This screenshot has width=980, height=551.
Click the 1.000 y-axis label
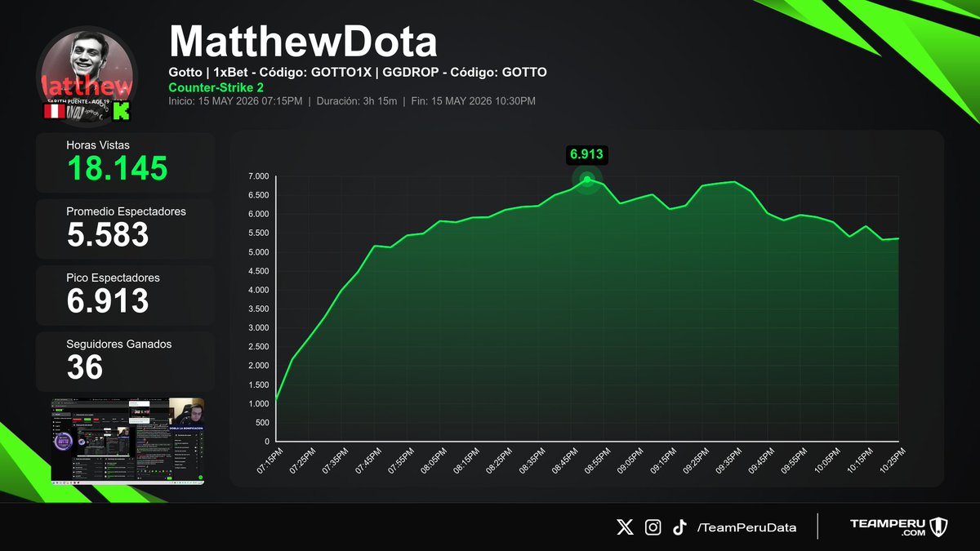[x=258, y=404]
